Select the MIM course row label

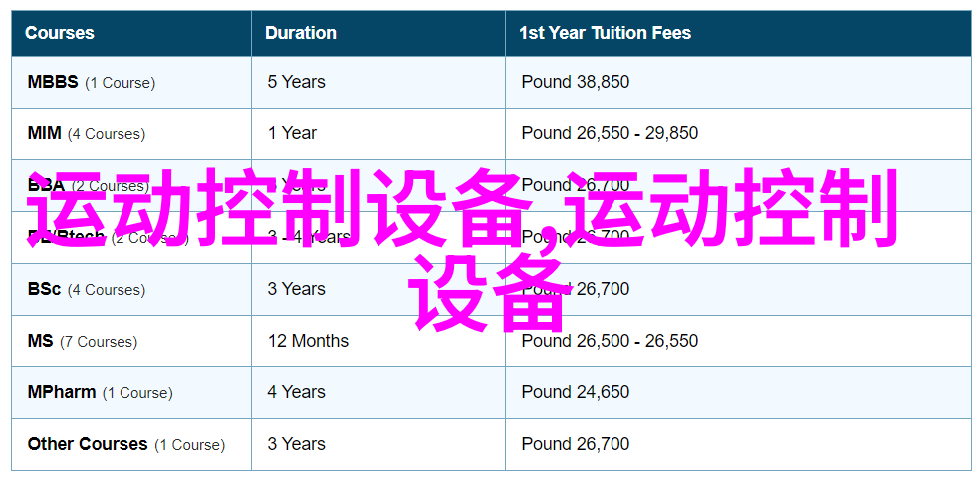coord(87,133)
